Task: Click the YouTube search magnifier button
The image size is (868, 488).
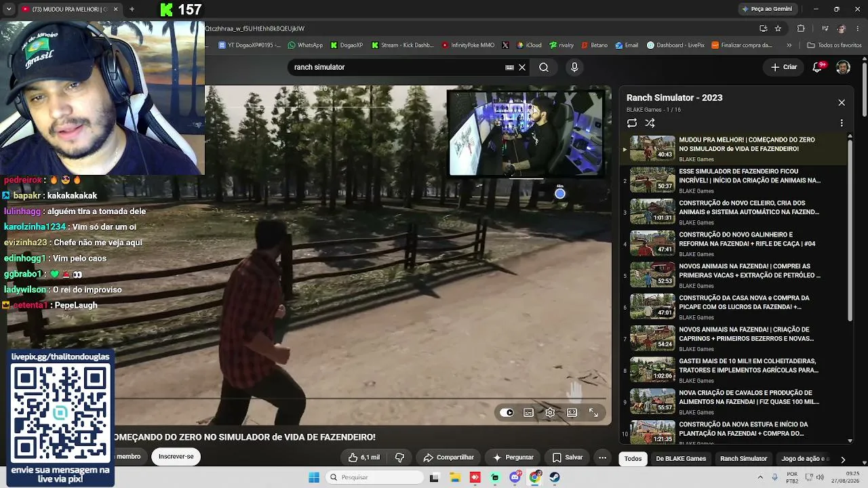Action: [544, 67]
